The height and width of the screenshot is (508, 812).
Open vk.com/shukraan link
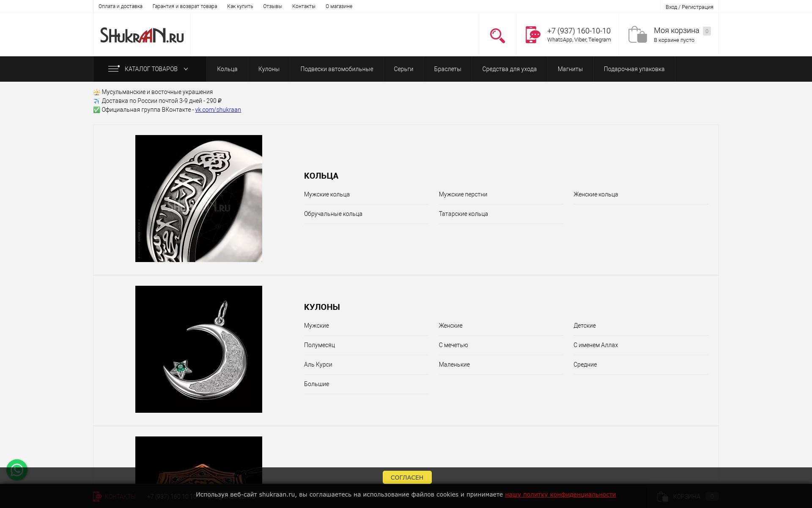[218, 110]
